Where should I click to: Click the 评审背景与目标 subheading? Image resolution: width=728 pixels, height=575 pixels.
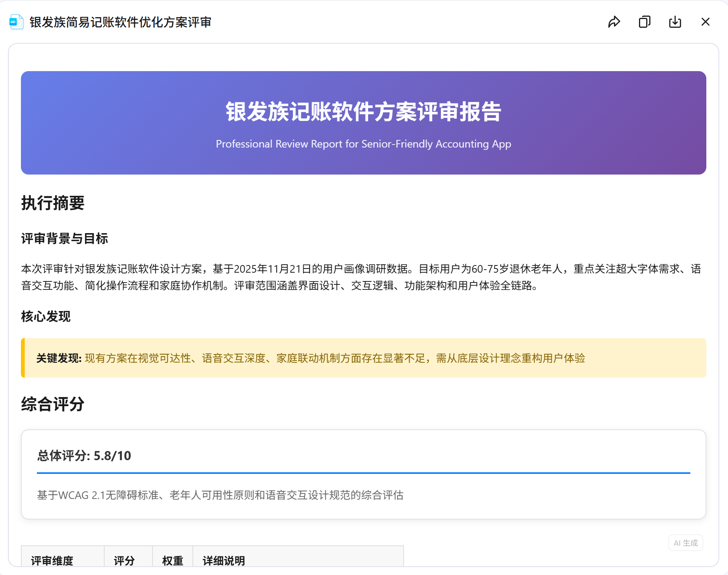pyautogui.click(x=64, y=239)
